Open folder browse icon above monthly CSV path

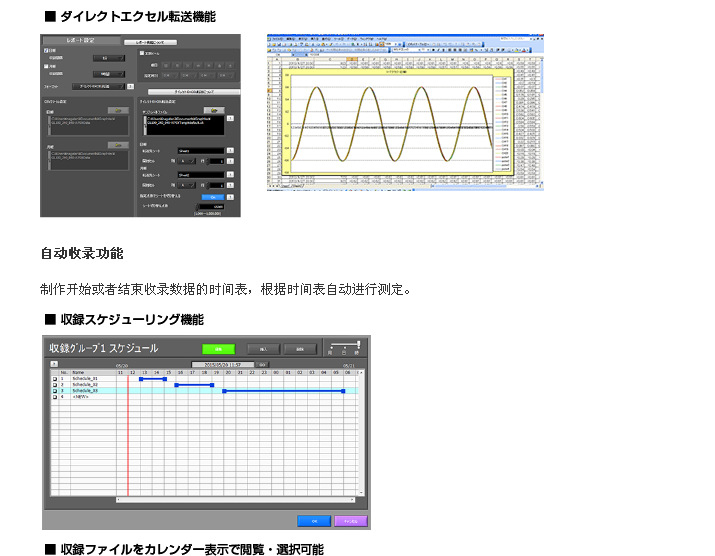[x=118, y=145]
